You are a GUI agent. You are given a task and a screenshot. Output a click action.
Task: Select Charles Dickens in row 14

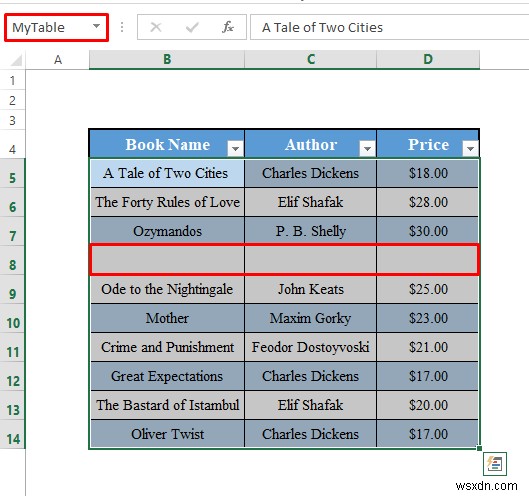pos(311,434)
